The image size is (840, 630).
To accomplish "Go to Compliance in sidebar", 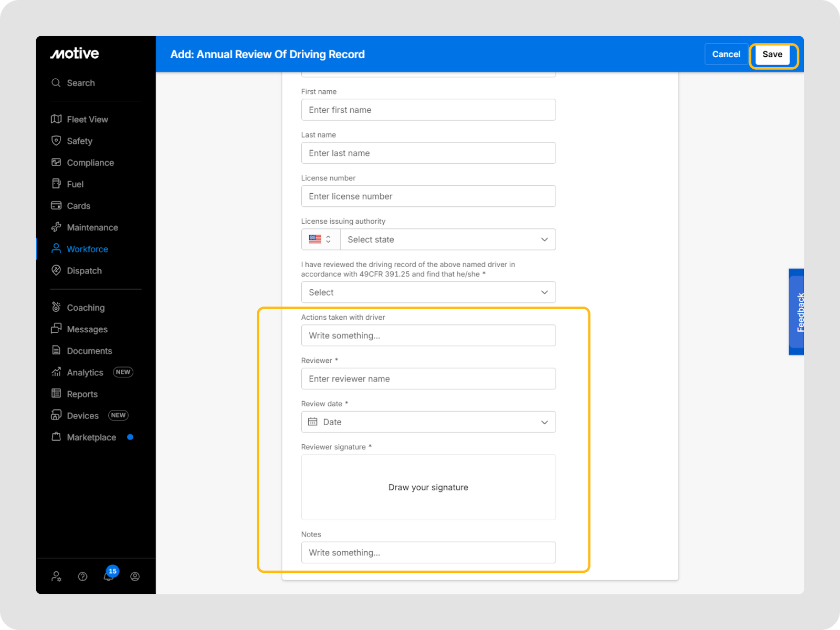I will pyautogui.click(x=90, y=163).
